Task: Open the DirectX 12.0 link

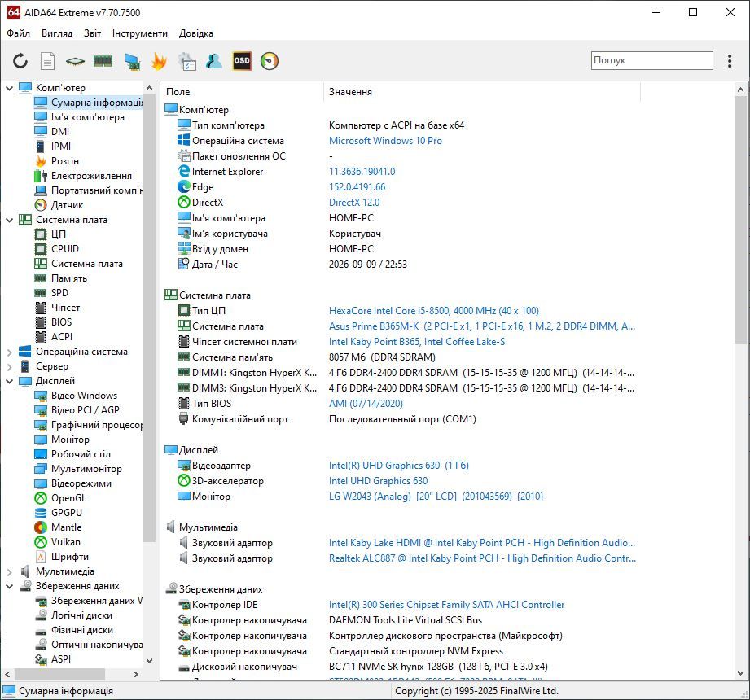Action: click(x=354, y=203)
